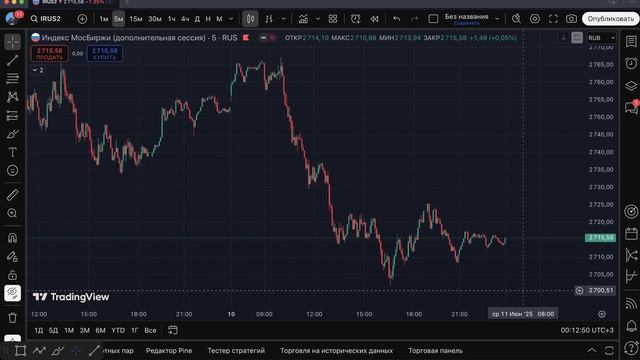640x360 pixels.
Task: Open Редактор Pine tab
Action: tap(169, 351)
